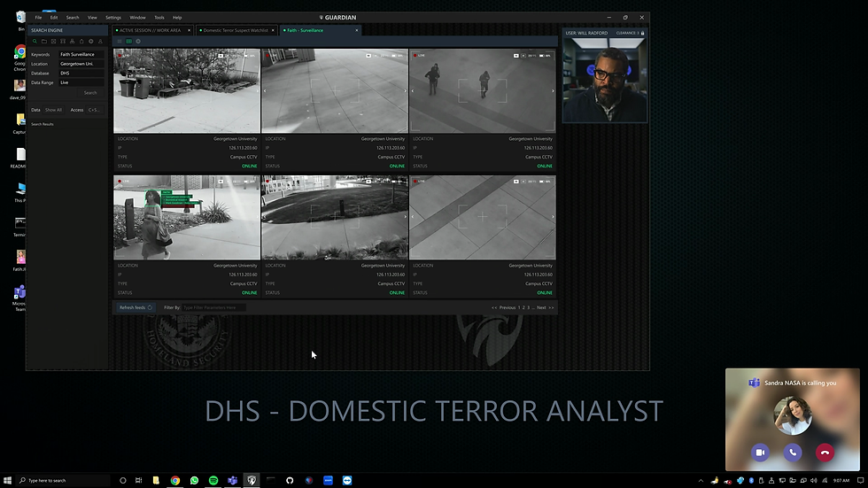Screen dimensions: 868x488
Task: Click the Location field Georgetown Uni.
Action: (81, 64)
